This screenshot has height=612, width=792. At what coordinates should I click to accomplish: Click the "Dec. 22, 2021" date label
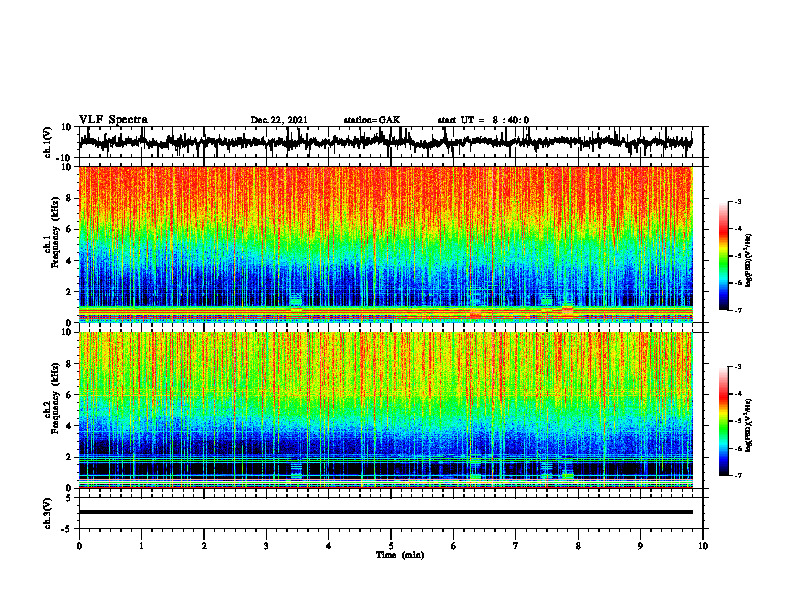pos(279,120)
